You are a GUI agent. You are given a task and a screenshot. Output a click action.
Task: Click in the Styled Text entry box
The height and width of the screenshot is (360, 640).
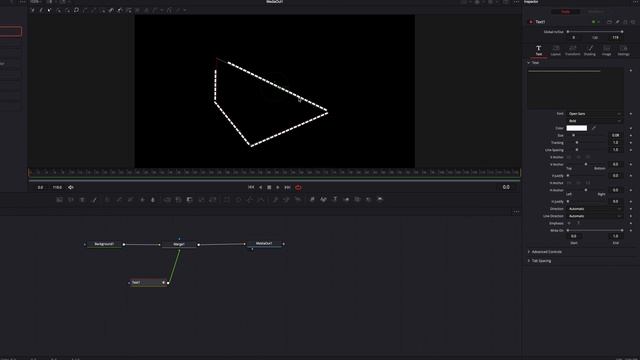tap(576, 89)
